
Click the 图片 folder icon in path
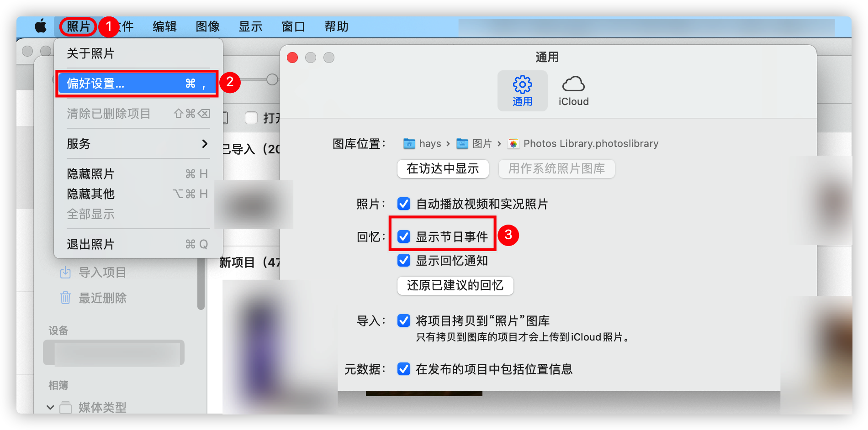pos(462,144)
